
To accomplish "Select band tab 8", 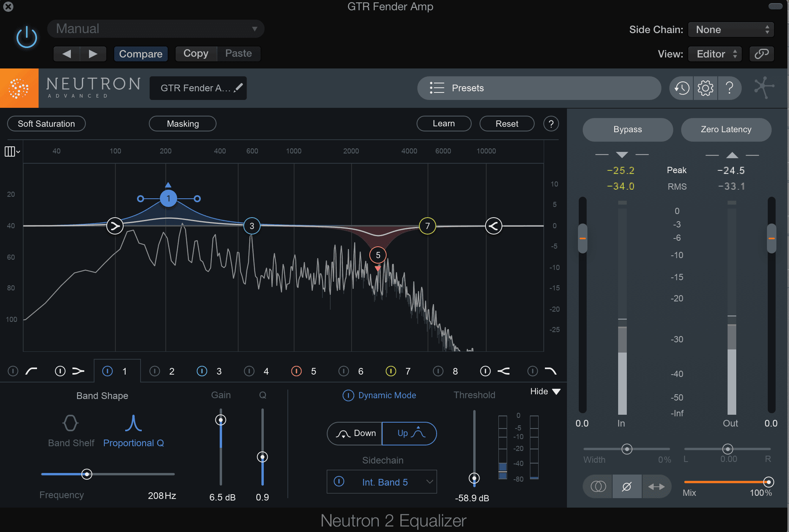I will pyautogui.click(x=455, y=371).
